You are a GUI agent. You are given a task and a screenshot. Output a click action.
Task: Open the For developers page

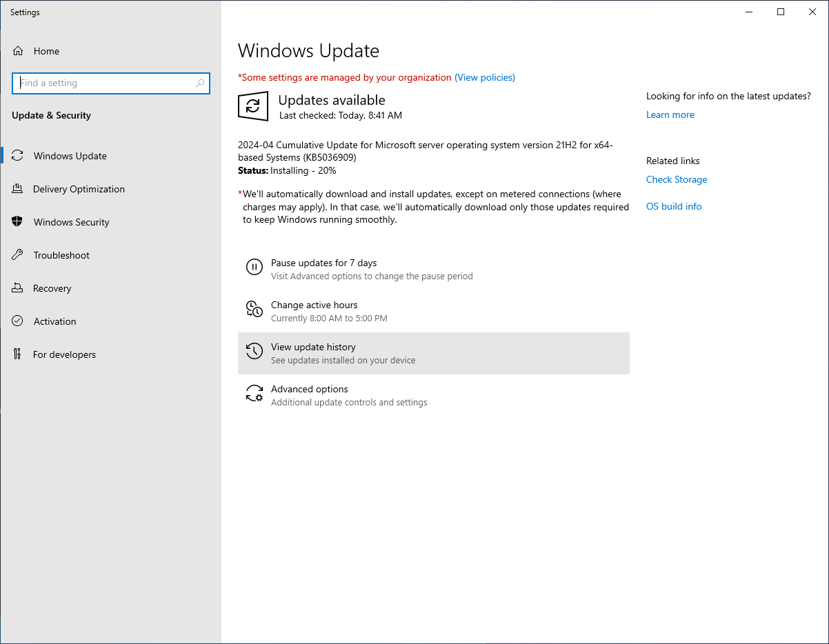coord(110,354)
